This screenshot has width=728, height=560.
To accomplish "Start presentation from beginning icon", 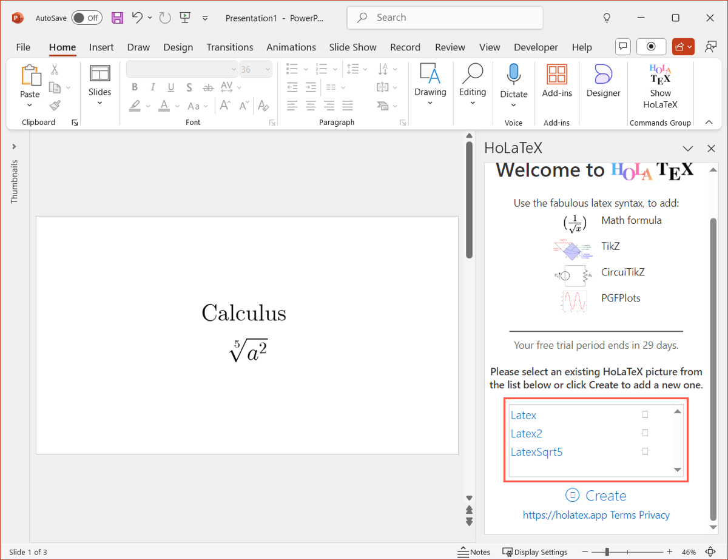I will (x=186, y=18).
